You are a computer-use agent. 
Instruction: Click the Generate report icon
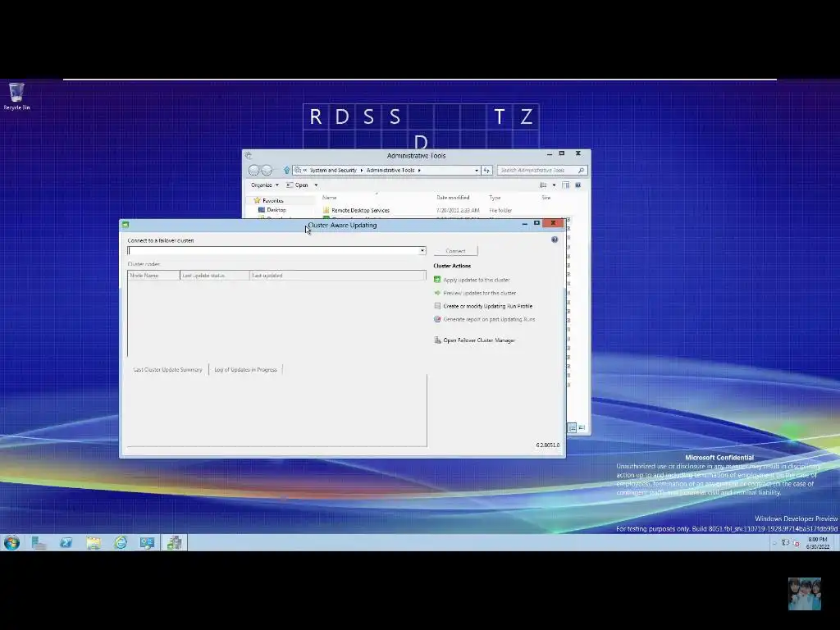pyautogui.click(x=437, y=319)
